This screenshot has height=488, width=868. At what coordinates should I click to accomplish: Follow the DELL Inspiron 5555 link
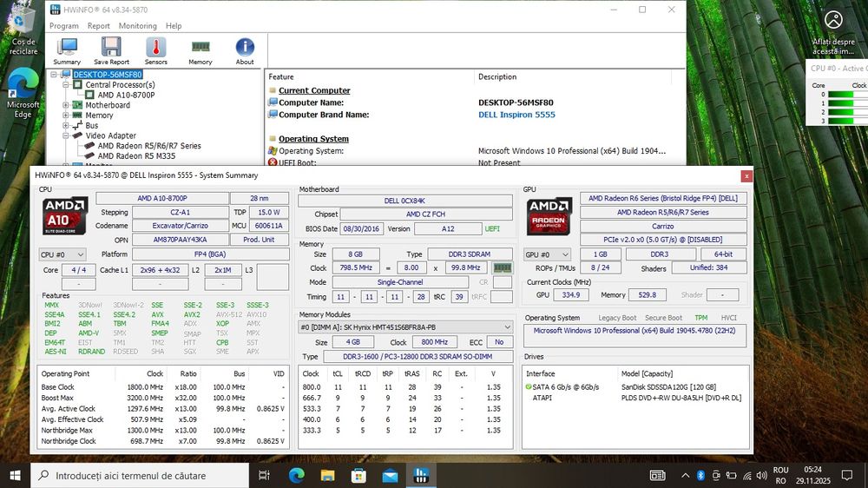tap(516, 115)
